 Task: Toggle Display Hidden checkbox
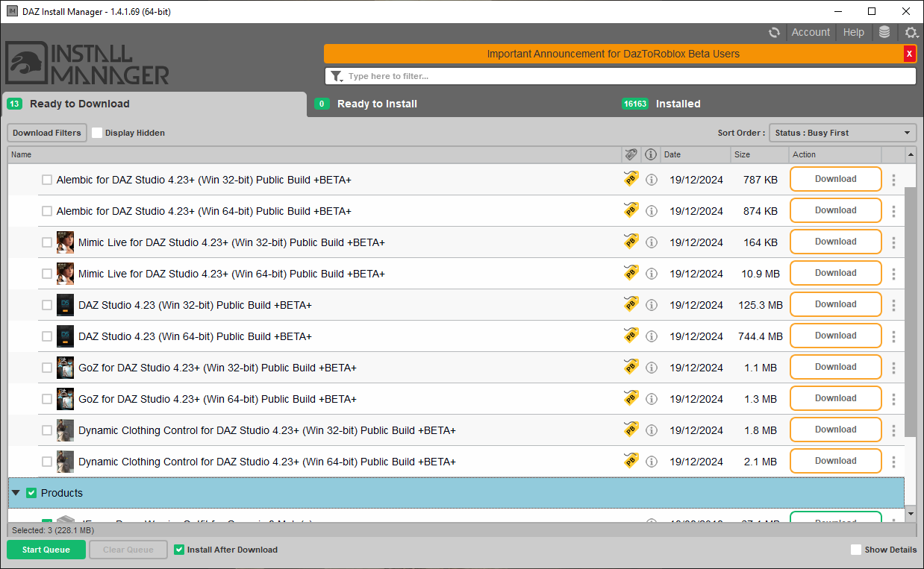97,133
